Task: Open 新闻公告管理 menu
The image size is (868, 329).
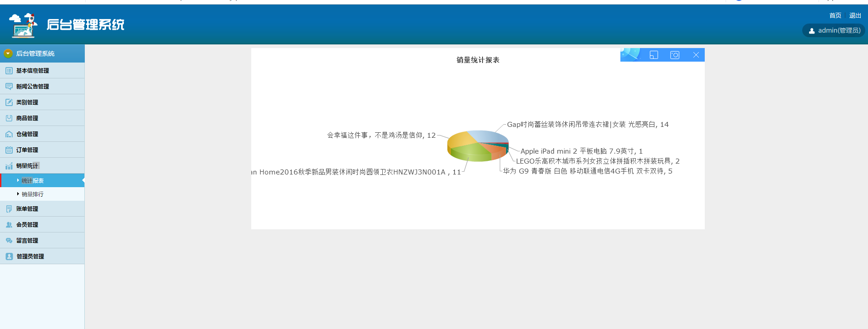Action: point(42,87)
